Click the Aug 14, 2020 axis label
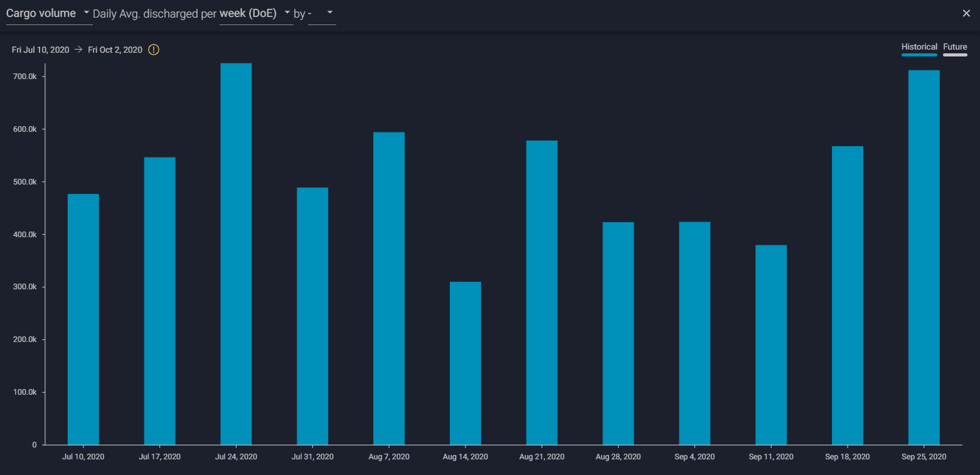The height and width of the screenshot is (475, 980). coord(466,457)
